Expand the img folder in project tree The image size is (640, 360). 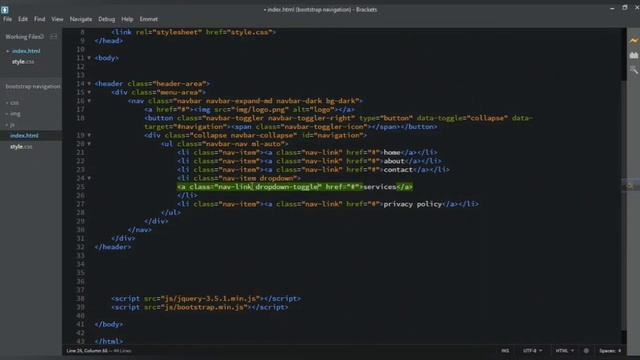tap(13, 114)
